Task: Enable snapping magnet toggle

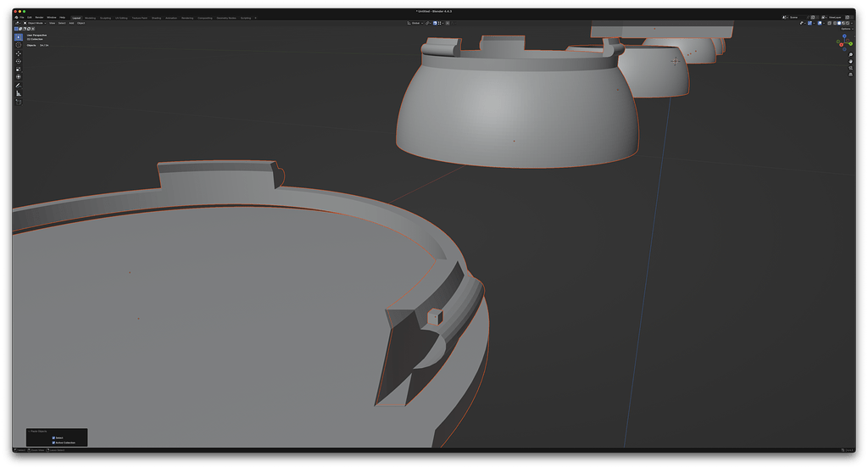Action: [x=435, y=23]
